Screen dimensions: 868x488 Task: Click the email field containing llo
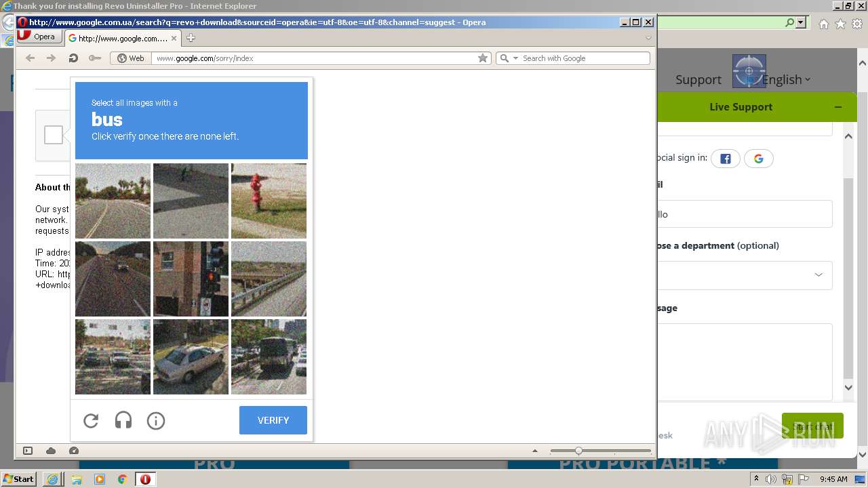(x=745, y=214)
